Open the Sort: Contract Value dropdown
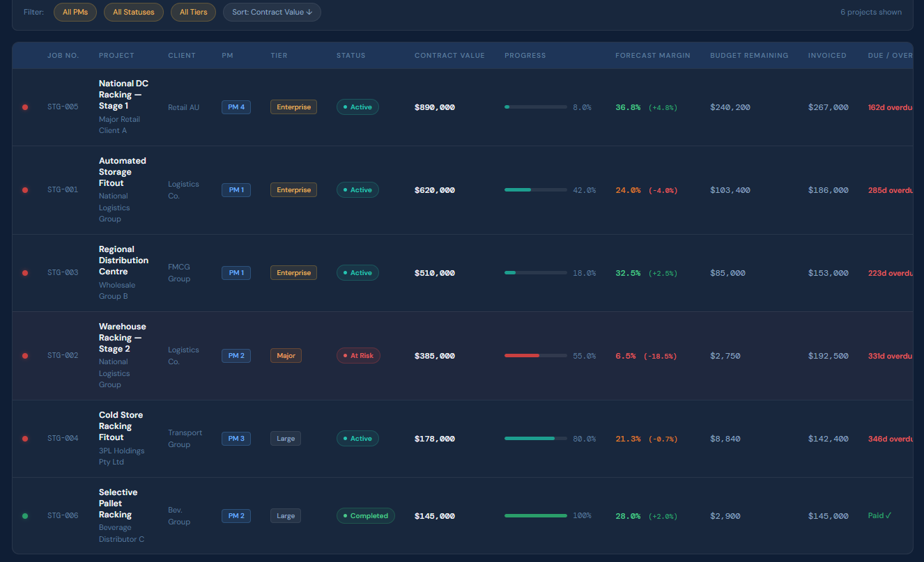This screenshot has height=562, width=924. coord(272,12)
